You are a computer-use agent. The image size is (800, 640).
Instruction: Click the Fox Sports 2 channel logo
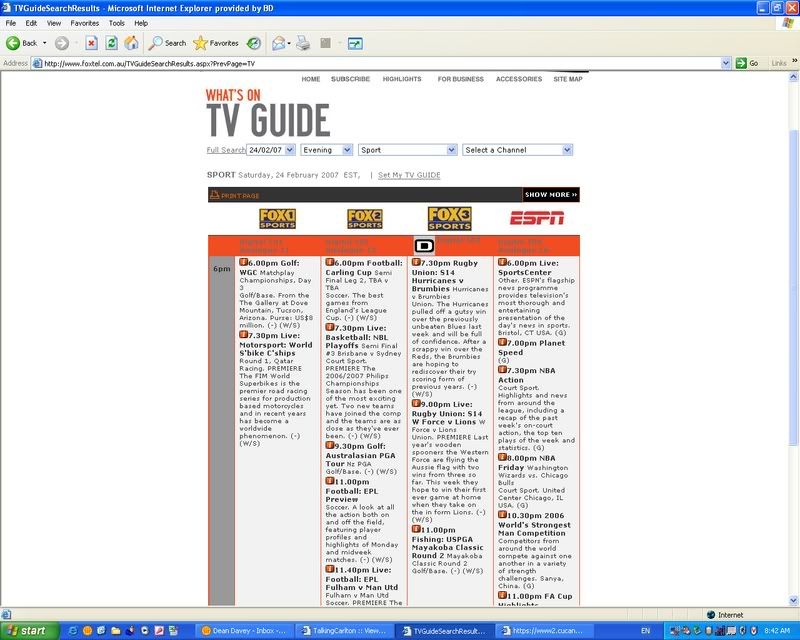point(365,218)
